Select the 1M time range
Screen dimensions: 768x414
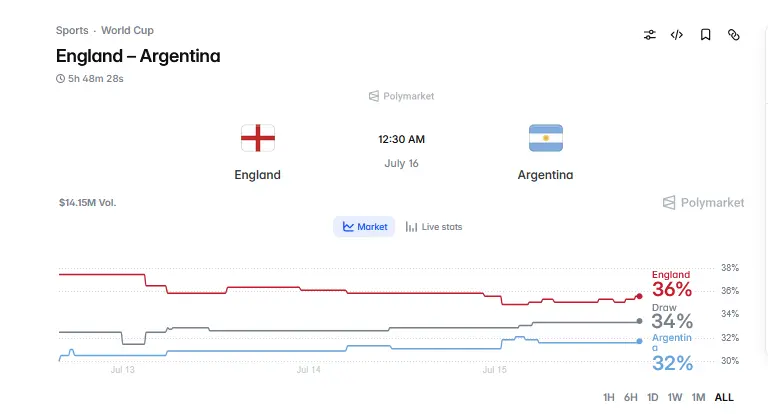click(698, 397)
